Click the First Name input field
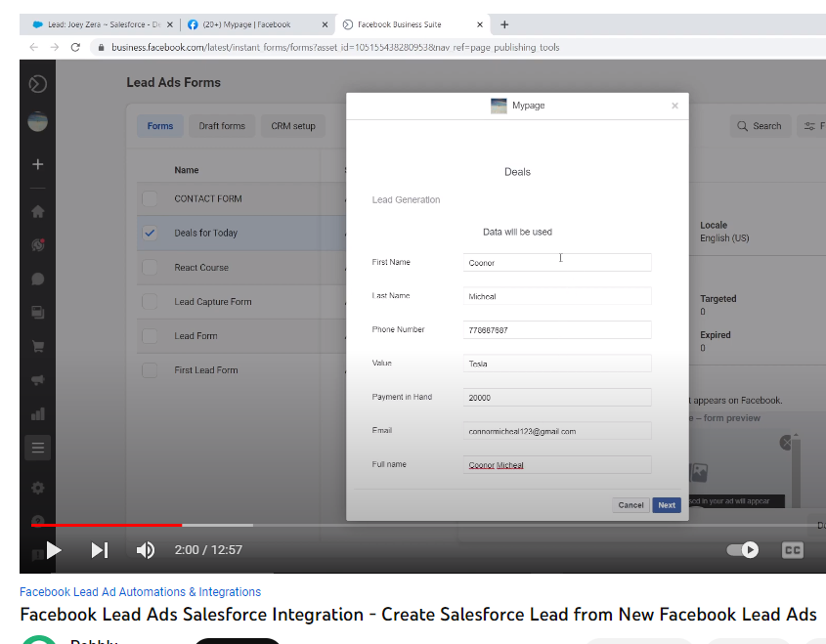 557,262
